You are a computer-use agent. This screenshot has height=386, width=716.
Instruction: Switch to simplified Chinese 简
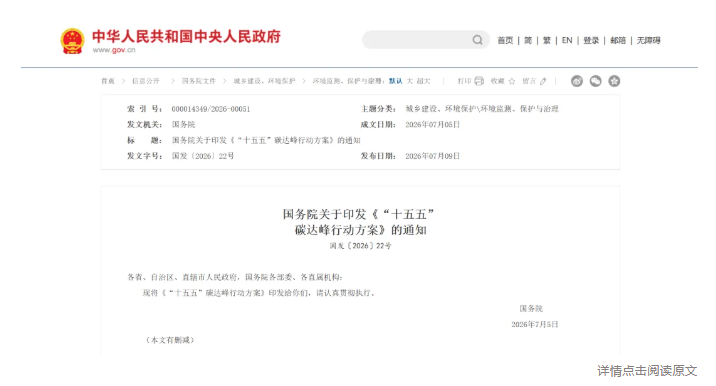click(x=528, y=40)
